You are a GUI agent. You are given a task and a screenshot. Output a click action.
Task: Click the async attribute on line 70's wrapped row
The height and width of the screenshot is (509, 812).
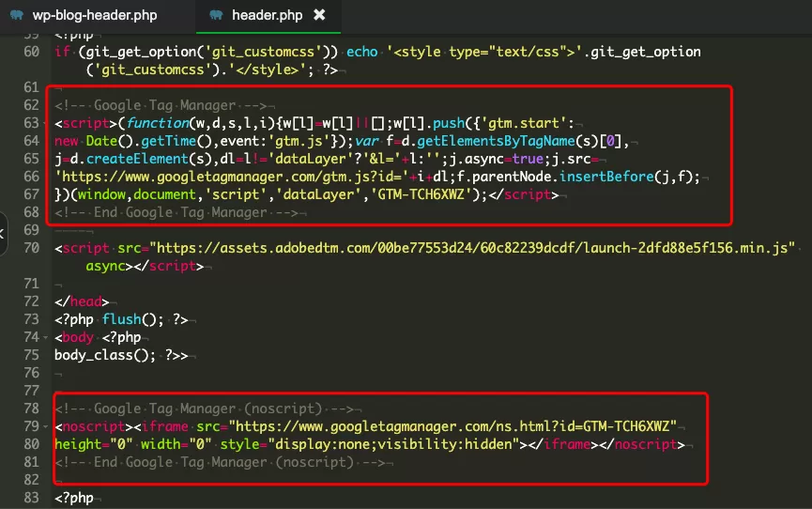106,267
